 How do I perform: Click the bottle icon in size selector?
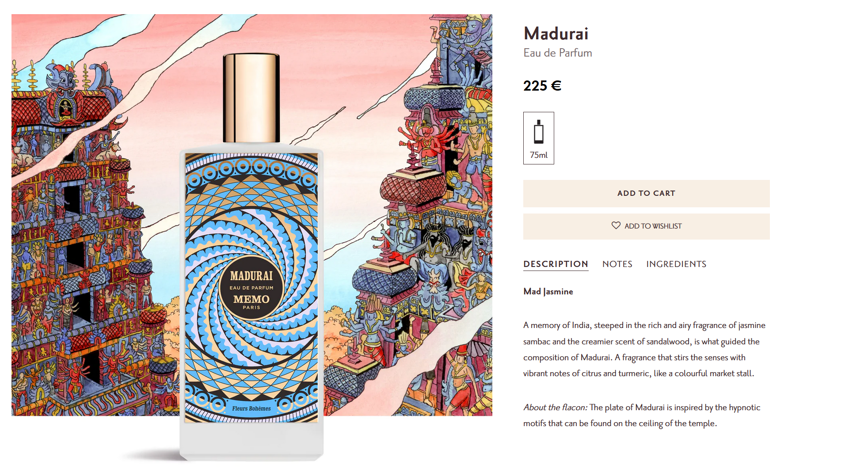538,132
